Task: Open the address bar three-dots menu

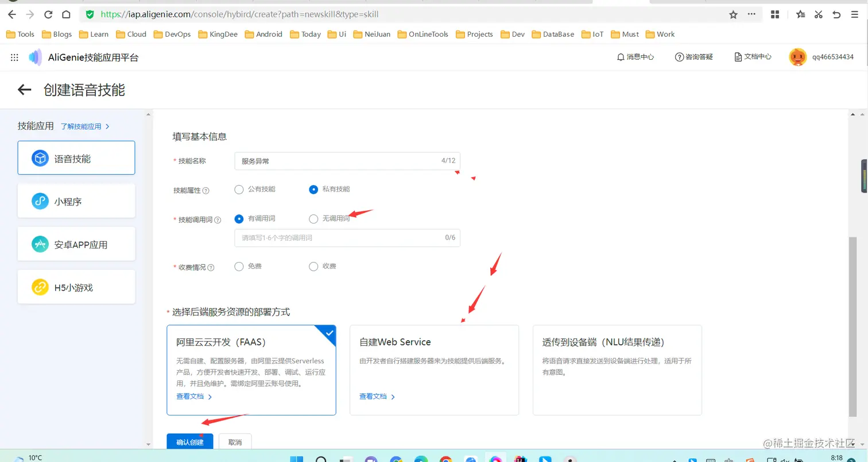Action: click(753, 14)
